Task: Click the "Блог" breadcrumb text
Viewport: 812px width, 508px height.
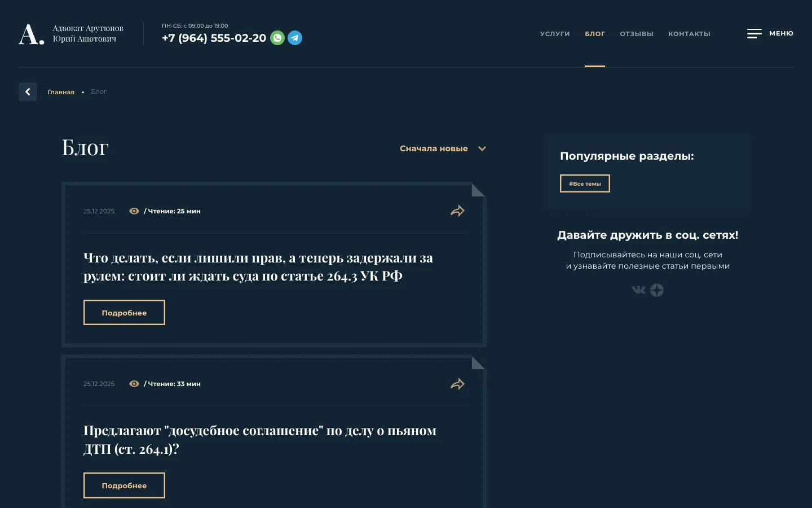Action: tap(99, 91)
